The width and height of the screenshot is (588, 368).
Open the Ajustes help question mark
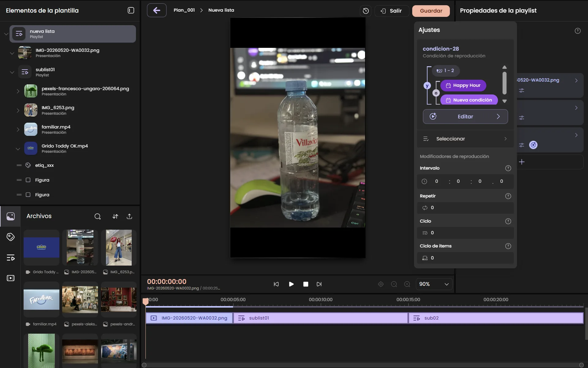click(x=578, y=31)
